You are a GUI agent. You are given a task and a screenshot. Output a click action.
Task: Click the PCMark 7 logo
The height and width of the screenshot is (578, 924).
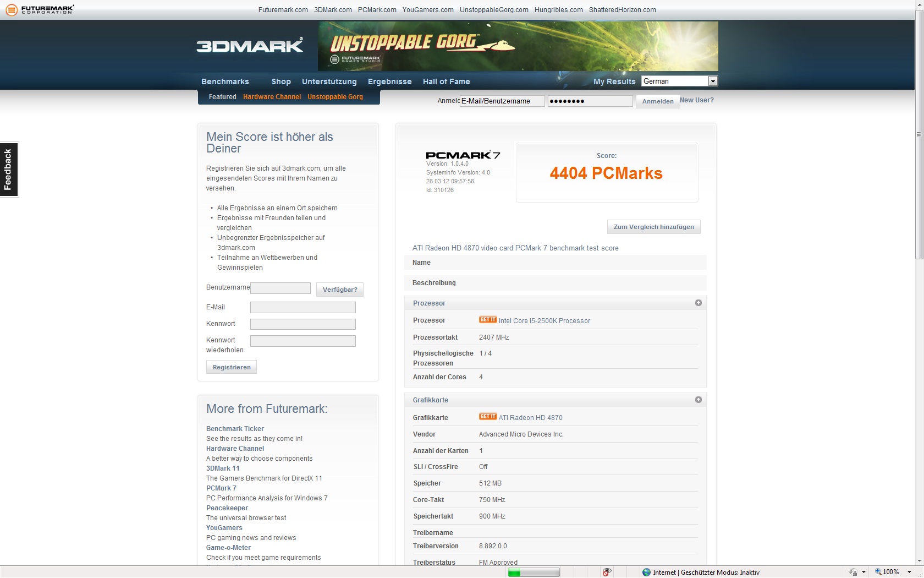tap(463, 155)
